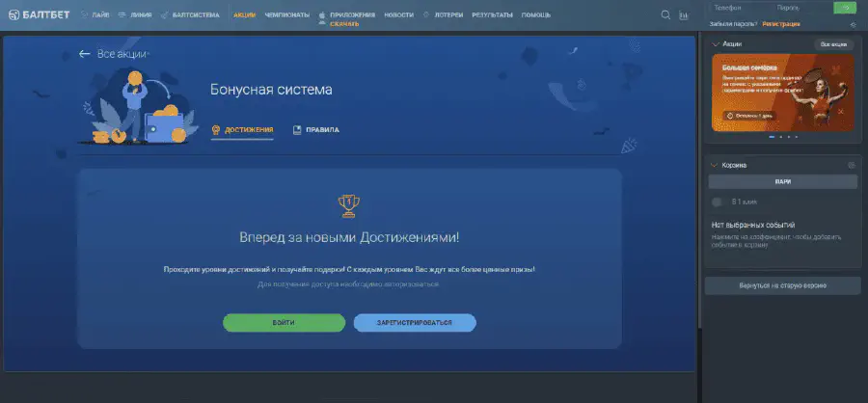Click the search magnifier icon
The width and height of the screenshot is (868, 403).
tap(665, 15)
